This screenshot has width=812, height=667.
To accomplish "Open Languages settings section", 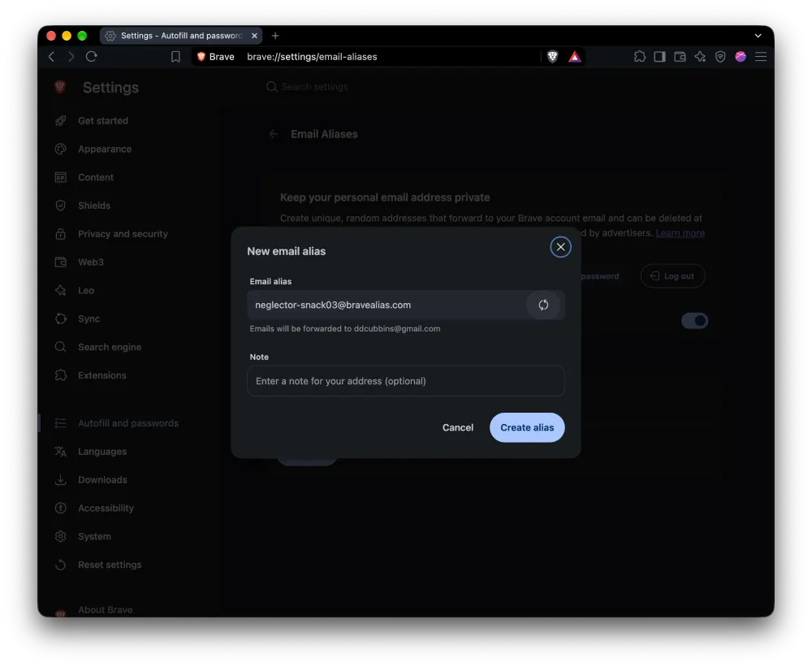I will tap(102, 452).
